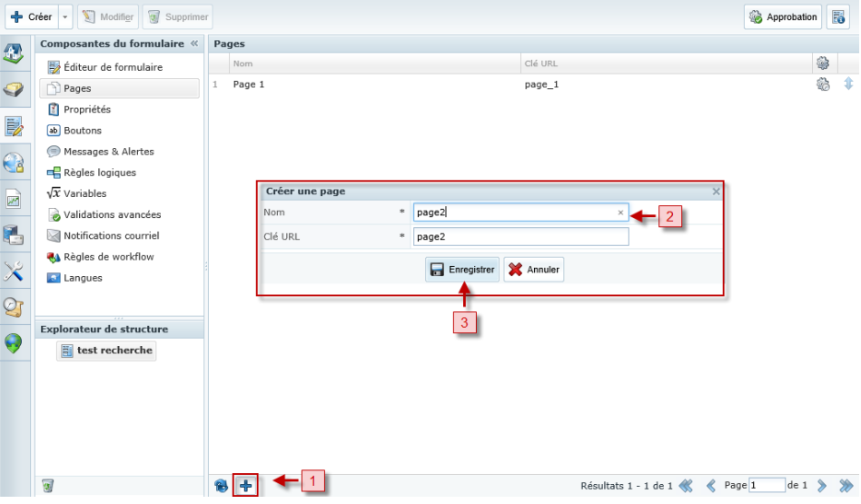Image resolution: width=861 pixels, height=504 pixels.
Task: Open the tools wrench icon in sidebar
Action: (x=14, y=271)
